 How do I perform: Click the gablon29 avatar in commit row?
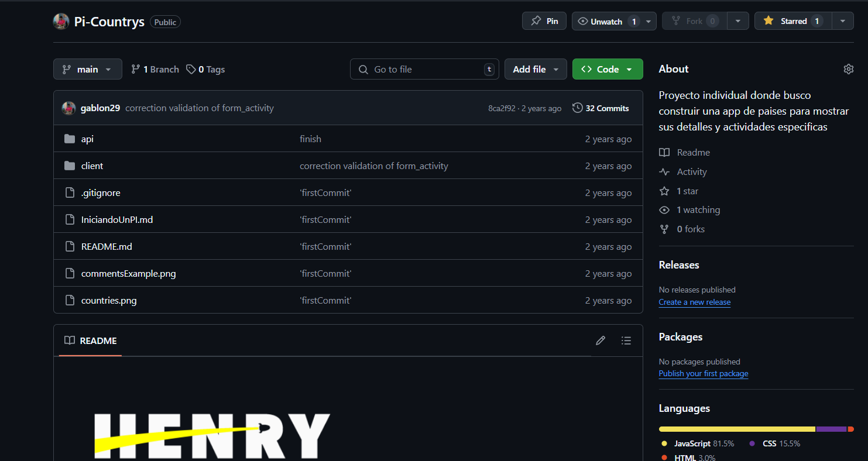pos(69,108)
